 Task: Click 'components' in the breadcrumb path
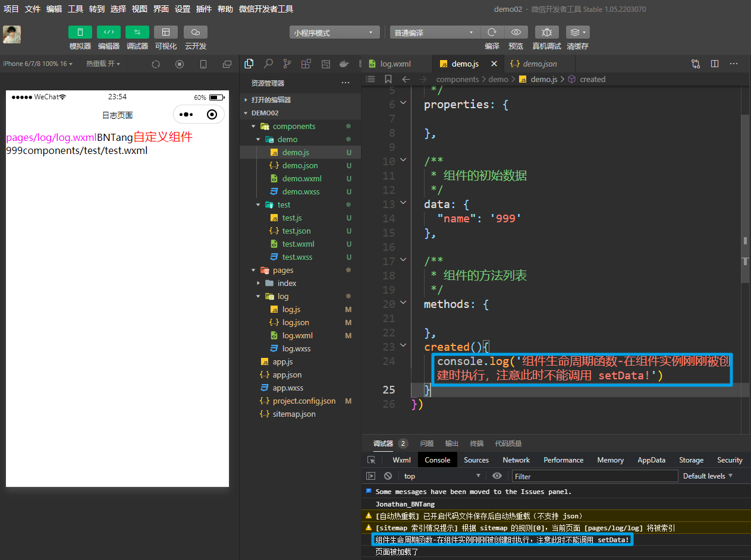457,79
